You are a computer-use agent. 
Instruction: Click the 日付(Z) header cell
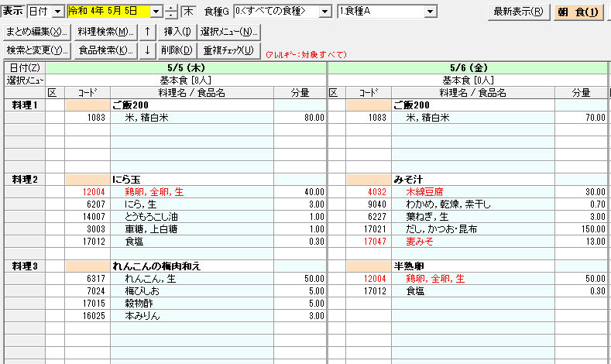point(25,68)
